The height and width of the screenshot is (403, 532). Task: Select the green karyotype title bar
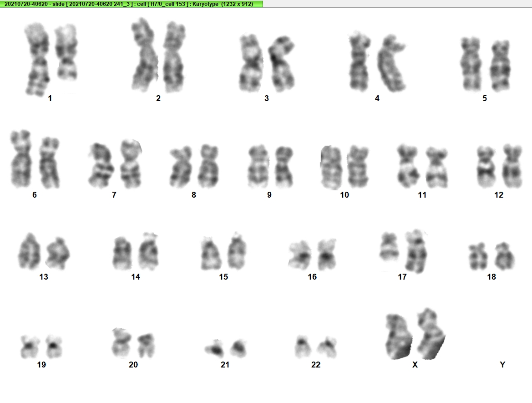click(132, 4)
